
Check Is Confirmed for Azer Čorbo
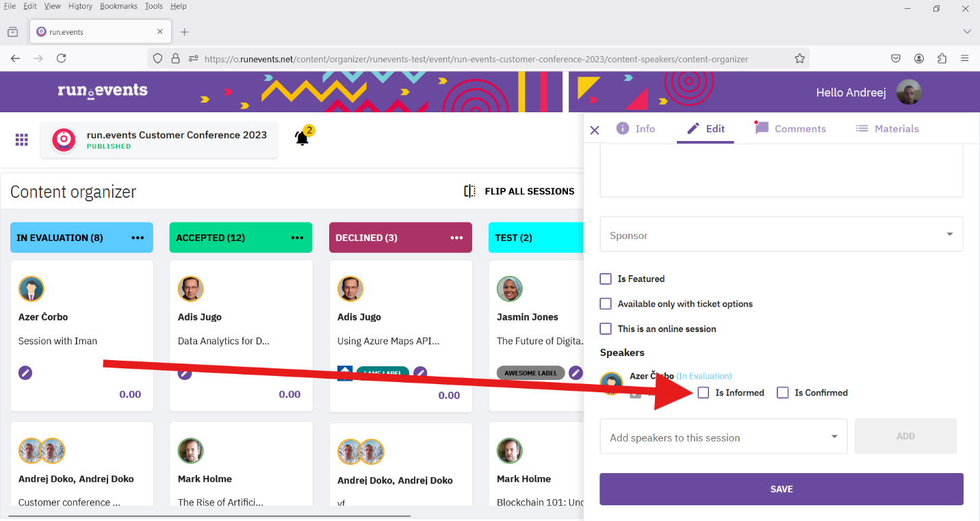pos(783,392)
